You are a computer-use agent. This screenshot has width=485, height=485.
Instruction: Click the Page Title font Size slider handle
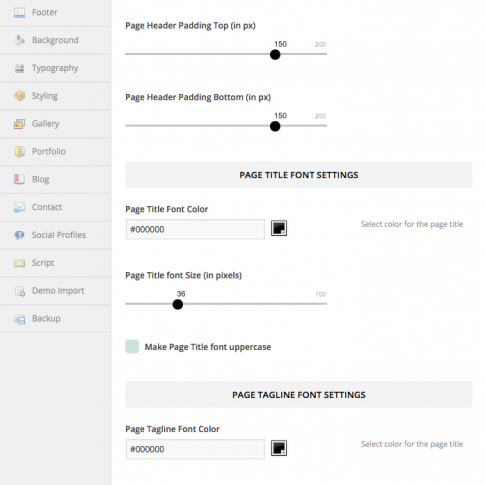[178, 304]
